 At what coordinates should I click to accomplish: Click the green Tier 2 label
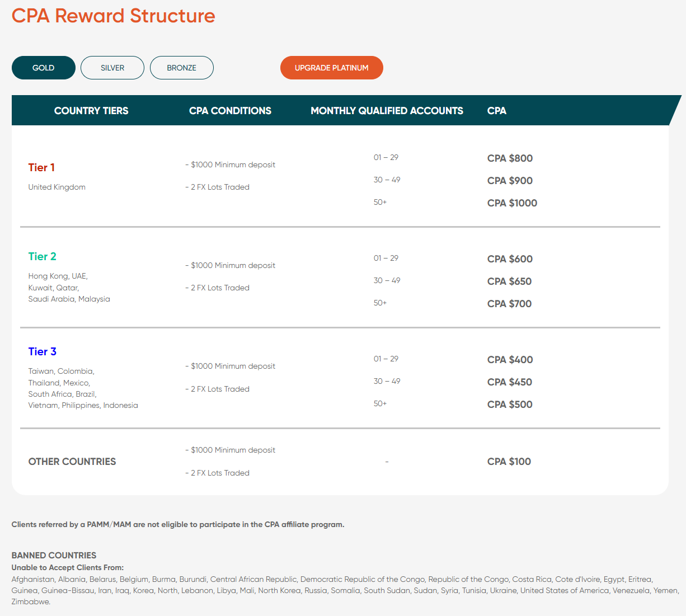tap(43, 256)
